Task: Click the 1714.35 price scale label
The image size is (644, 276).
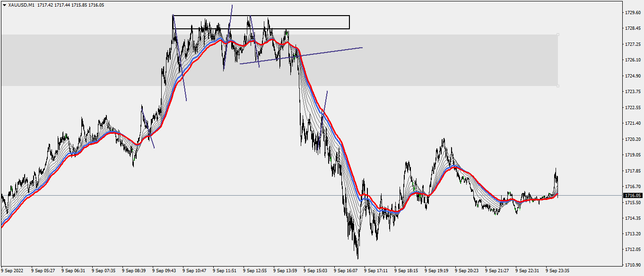Action: [x=632, y=218]
